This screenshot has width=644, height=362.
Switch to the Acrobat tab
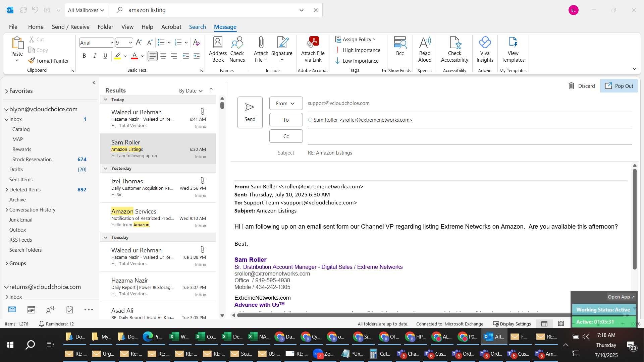click(171, 27)
